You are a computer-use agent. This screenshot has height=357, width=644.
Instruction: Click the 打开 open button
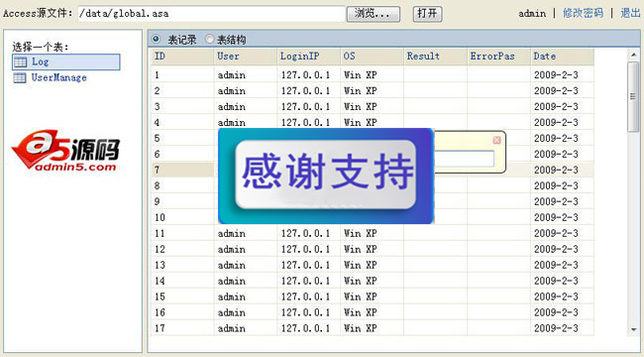(x=427, y=14)
